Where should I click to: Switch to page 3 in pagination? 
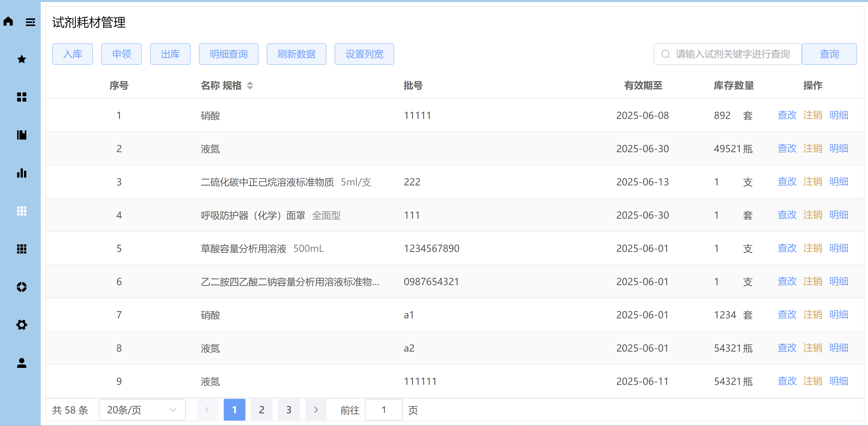coord(289,409)
